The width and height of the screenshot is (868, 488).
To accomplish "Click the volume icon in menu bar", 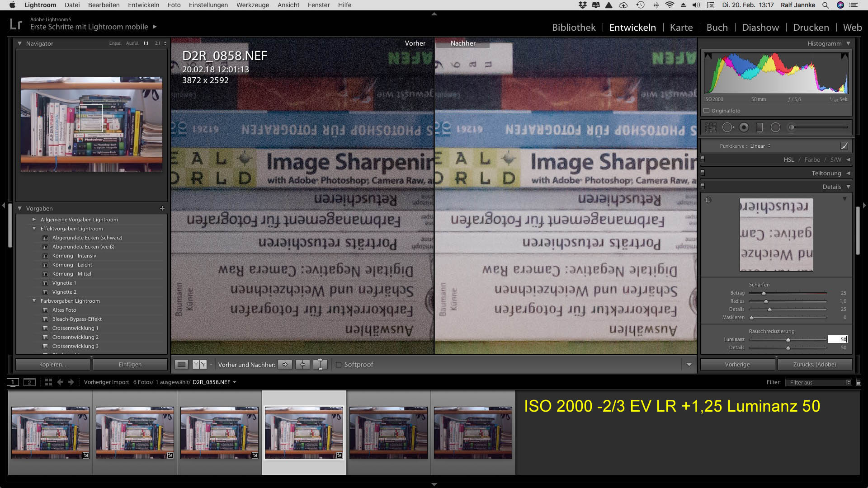I will (x=696, y=5).
